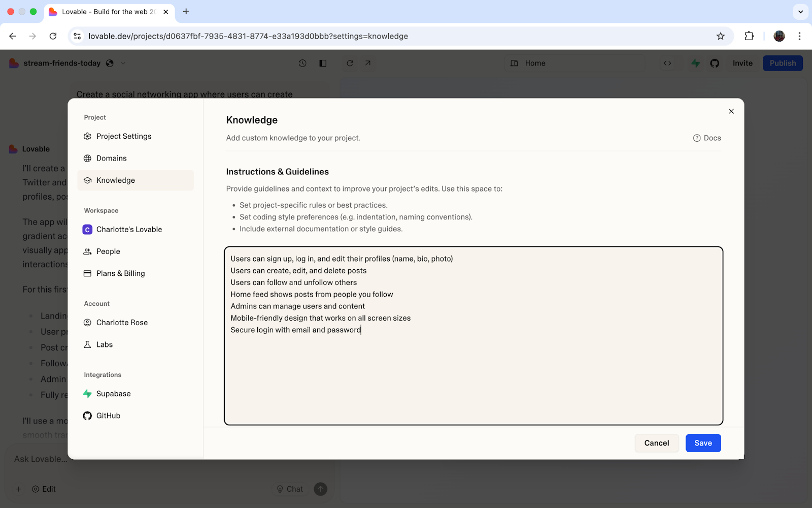This screenshot has width=812, height=508.
Task: Refresh the preview pane
Action: point(350,63)
